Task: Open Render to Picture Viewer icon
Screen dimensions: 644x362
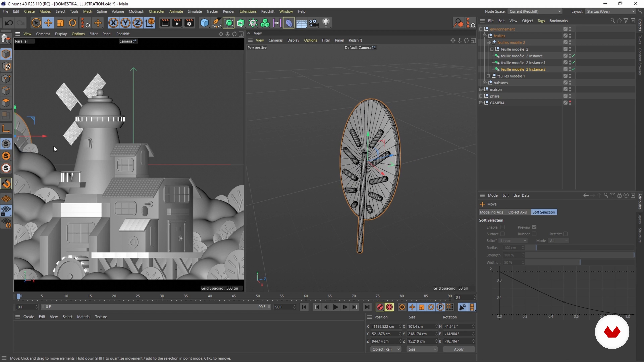Action: (177, 23)
